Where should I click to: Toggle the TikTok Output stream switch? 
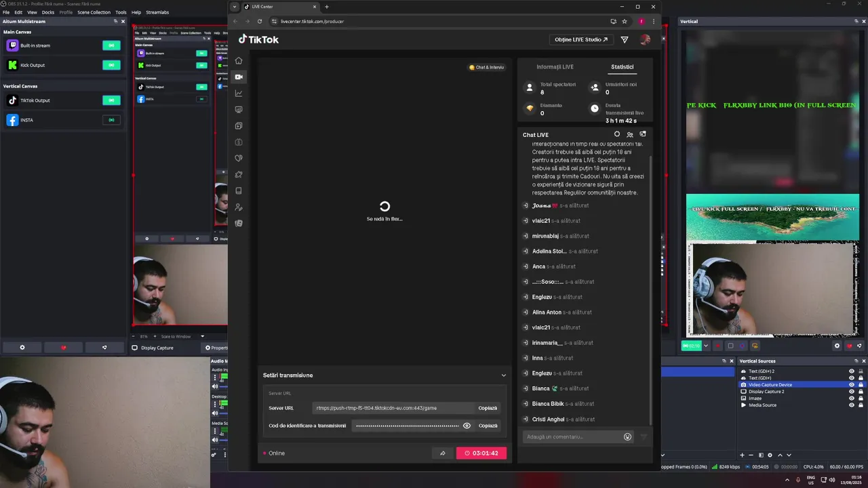coord(111,100)
